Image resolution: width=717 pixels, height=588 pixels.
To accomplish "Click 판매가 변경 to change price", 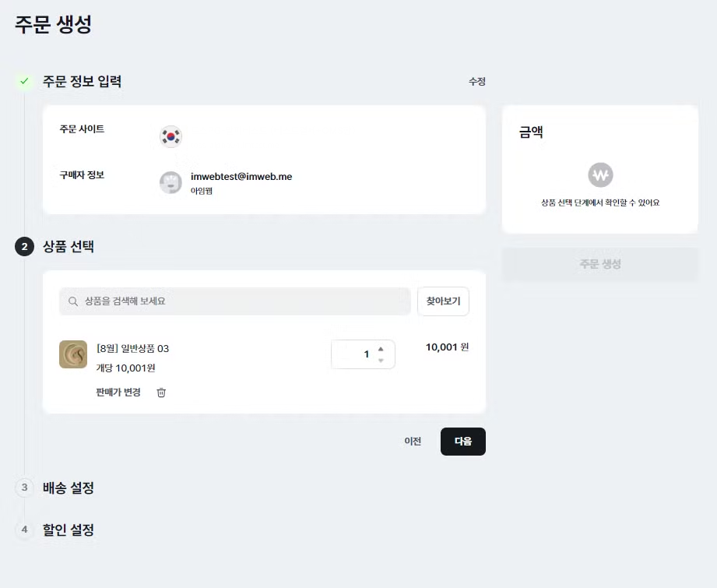I will tap(118, 393).
